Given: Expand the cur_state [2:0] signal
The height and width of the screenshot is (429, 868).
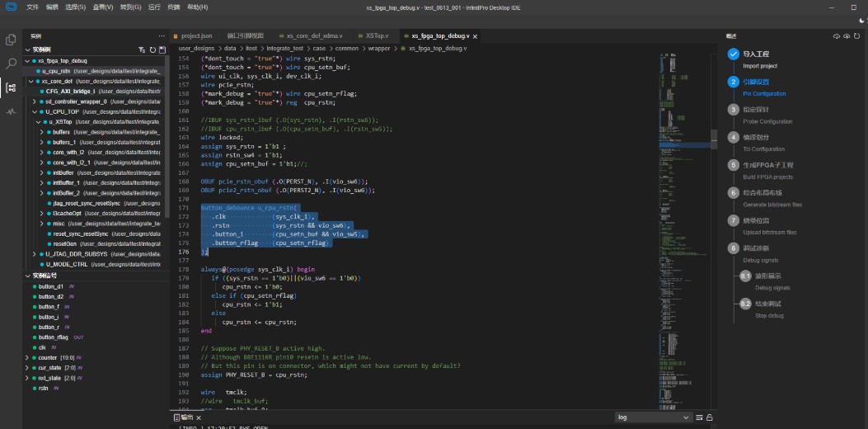Looking at the screenshot, I should click(x=27, y=367).
